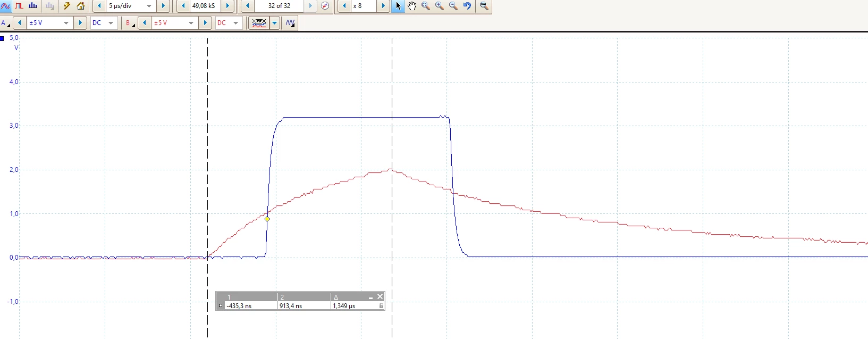Increase Channel B range arrow
868x339 pixels.
click(x=205, y=23)
